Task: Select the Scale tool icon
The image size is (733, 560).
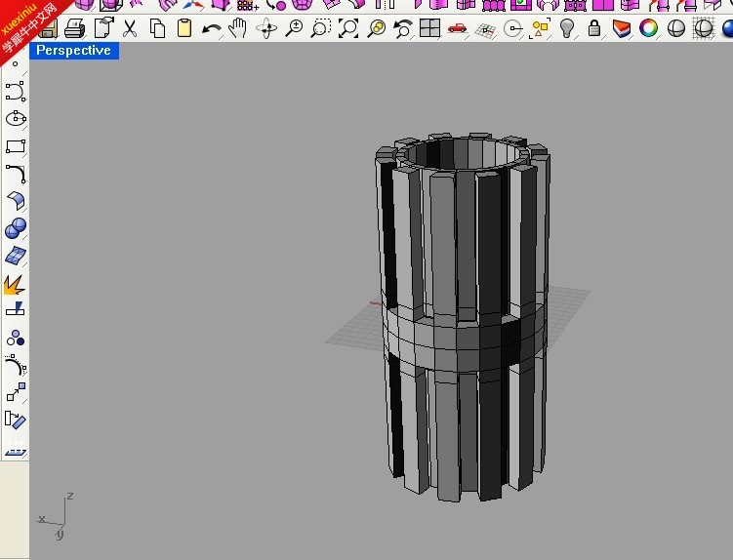Action: tap(16, 392)
